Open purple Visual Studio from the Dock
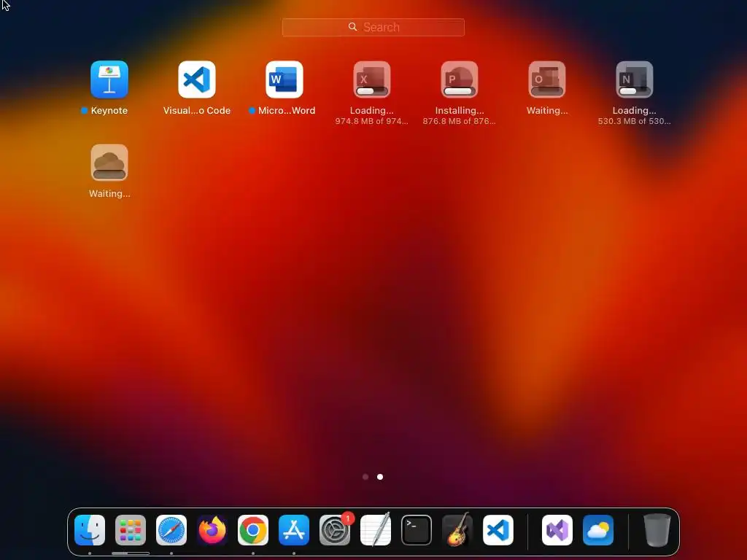 [x=557, y=530]
